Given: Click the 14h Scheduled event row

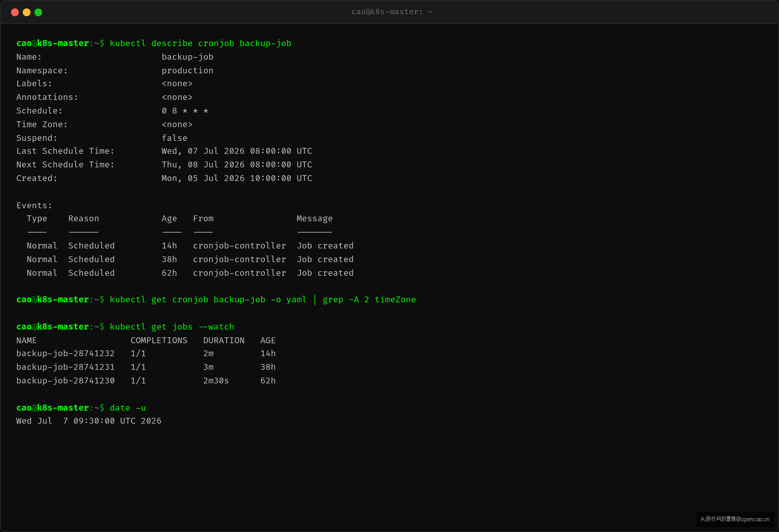Looking at the screenshot, I should (x=190, y=246).
